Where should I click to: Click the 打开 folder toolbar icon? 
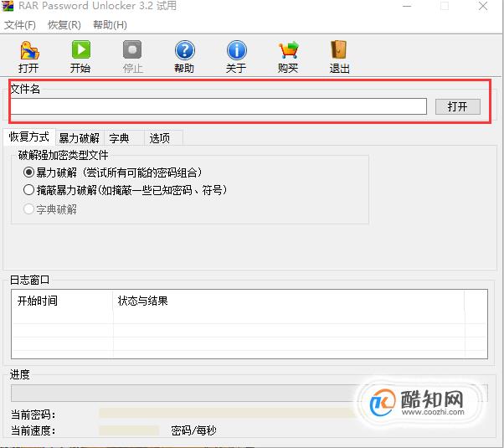point(29,50)
